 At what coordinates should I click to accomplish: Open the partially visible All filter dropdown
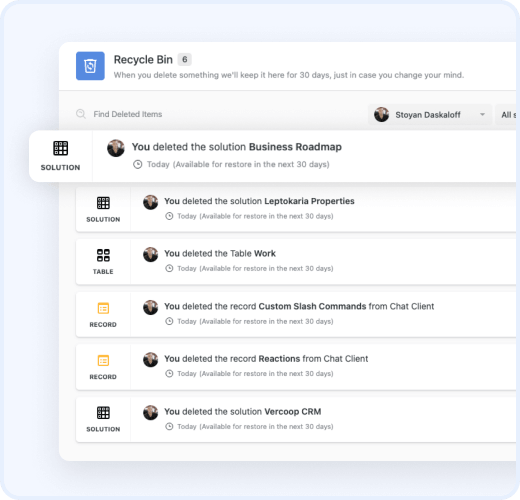point(506,115)
